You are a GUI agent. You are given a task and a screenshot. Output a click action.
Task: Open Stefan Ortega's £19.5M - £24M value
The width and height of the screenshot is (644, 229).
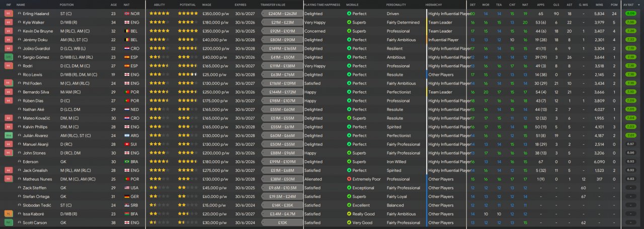pyautogui.click(x=282, y=196)
